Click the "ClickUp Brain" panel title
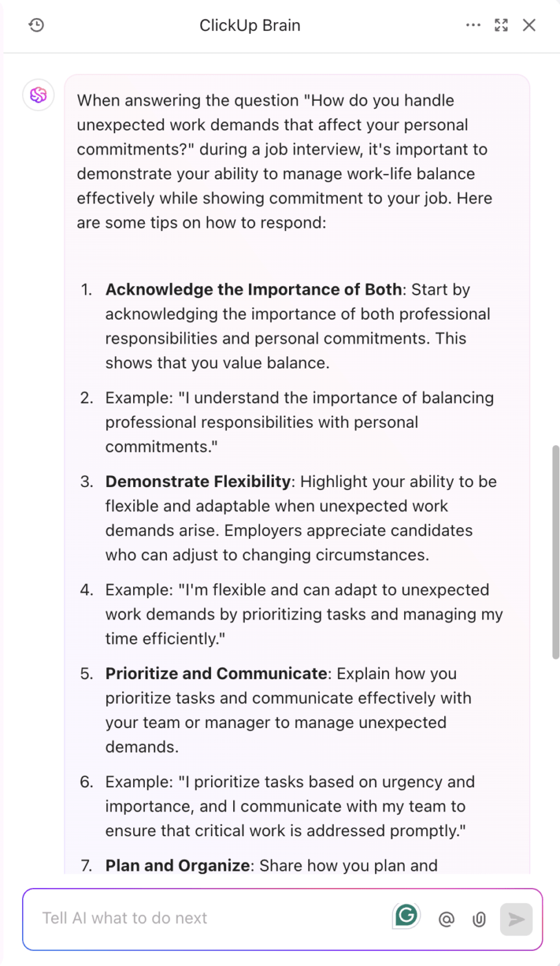Screen dimensions: 560x966 point(250,26)
